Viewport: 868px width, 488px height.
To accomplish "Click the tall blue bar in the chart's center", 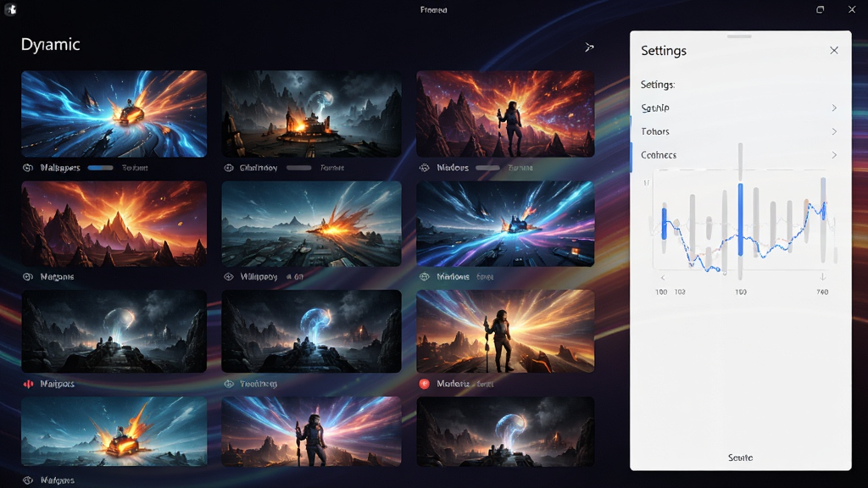I will tap(740, 219).
